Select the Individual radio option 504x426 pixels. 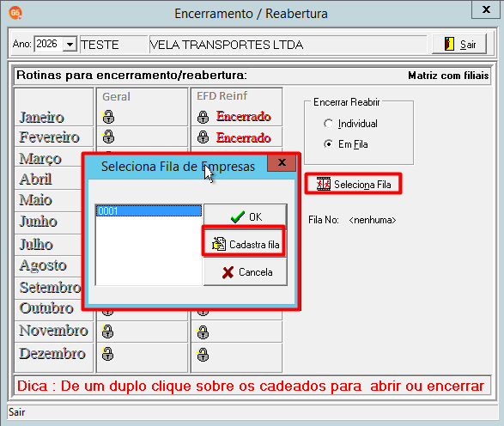coord(328,124)
